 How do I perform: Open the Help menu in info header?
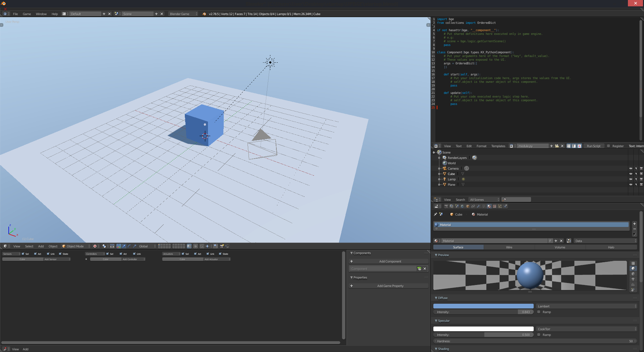[55, 14]
